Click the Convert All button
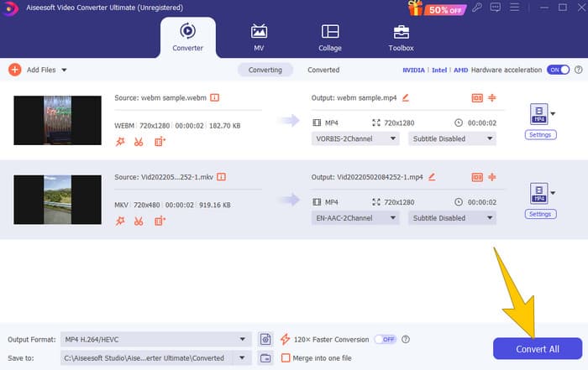 coord(537,347)
